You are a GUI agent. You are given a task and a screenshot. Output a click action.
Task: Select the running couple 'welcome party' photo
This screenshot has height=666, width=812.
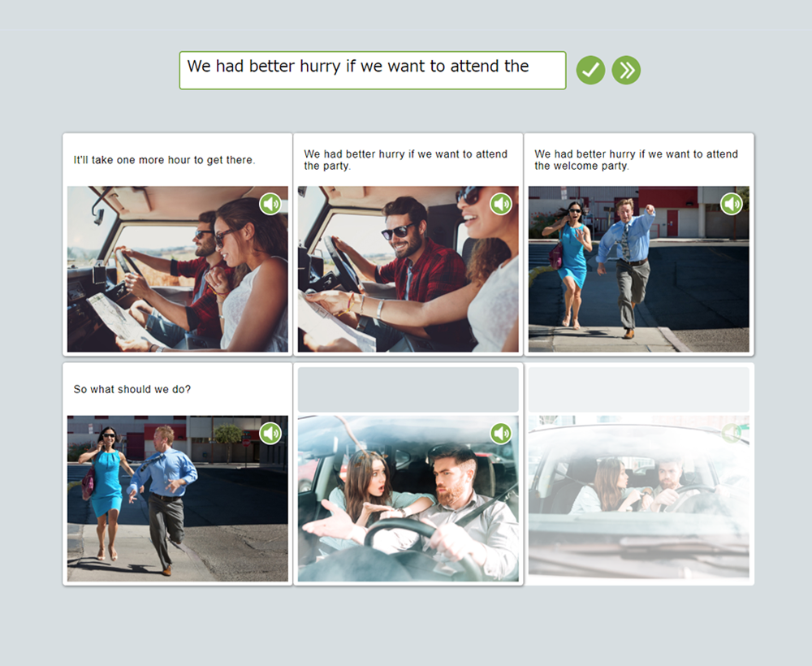(x=638, y=276)
